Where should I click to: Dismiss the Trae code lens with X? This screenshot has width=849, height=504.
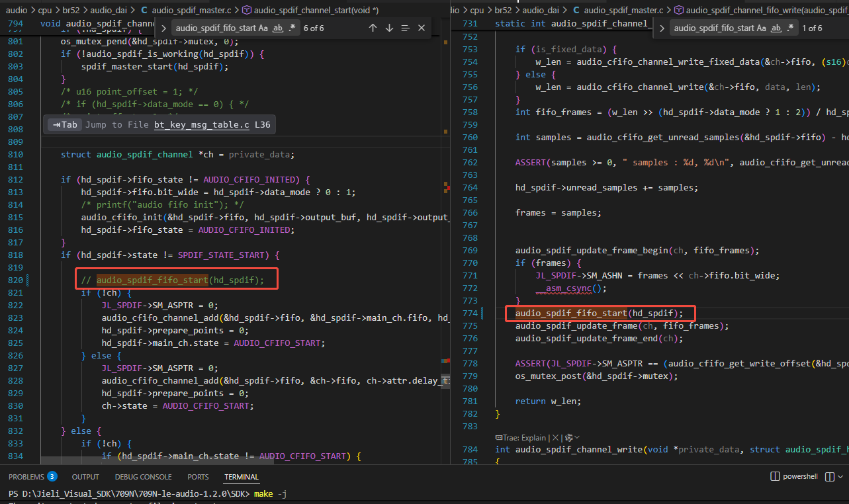click(556, 437)
